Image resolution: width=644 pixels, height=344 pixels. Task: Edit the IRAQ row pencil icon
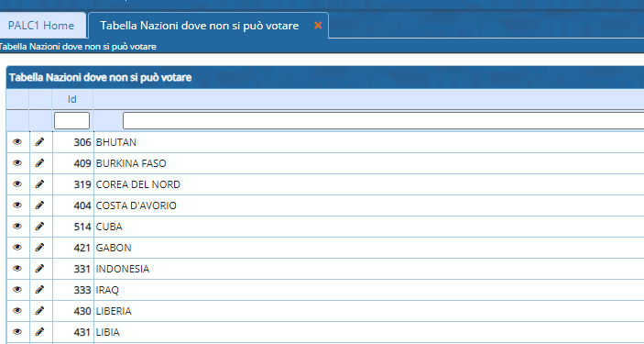pyautogui.click(x=39, y=290)
